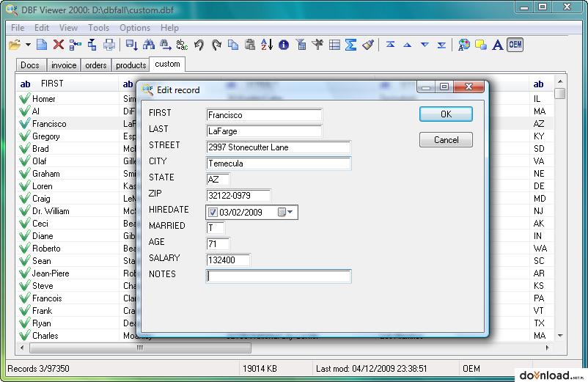This screenshot has height=382, width=588.
Task: Click the red X delete icon
Action: 59,45
